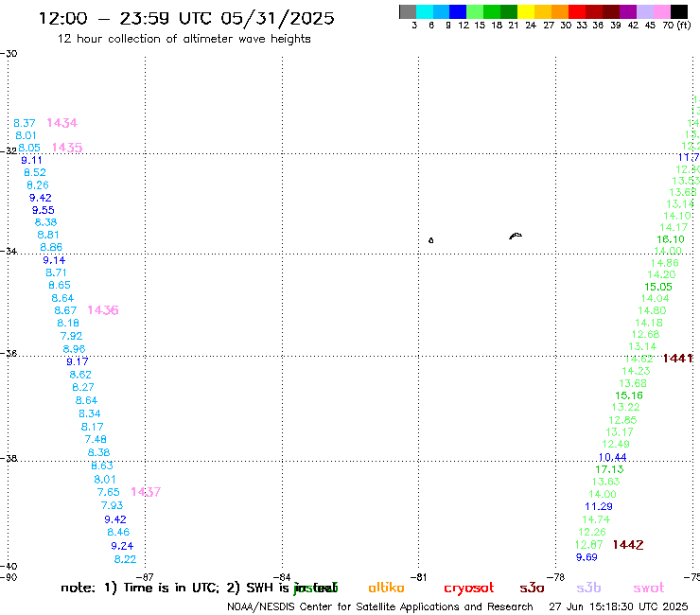Select the longitude axis label -78
The image size is (700, 615).
pos(555,577)
